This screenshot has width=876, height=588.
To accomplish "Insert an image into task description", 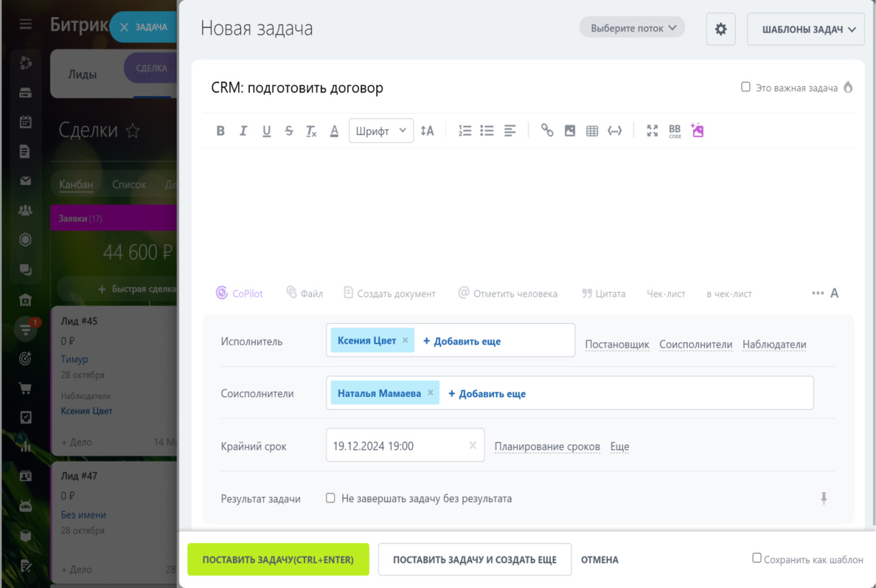I will (569, 131).
